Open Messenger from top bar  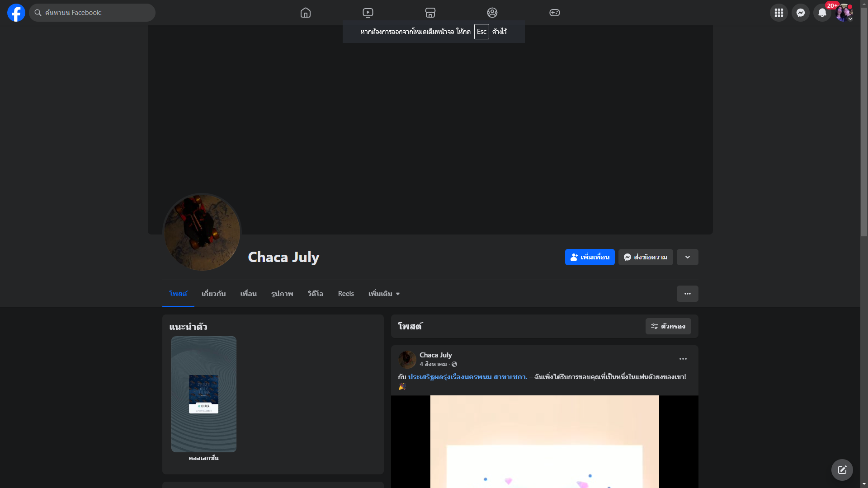point(800,13)
